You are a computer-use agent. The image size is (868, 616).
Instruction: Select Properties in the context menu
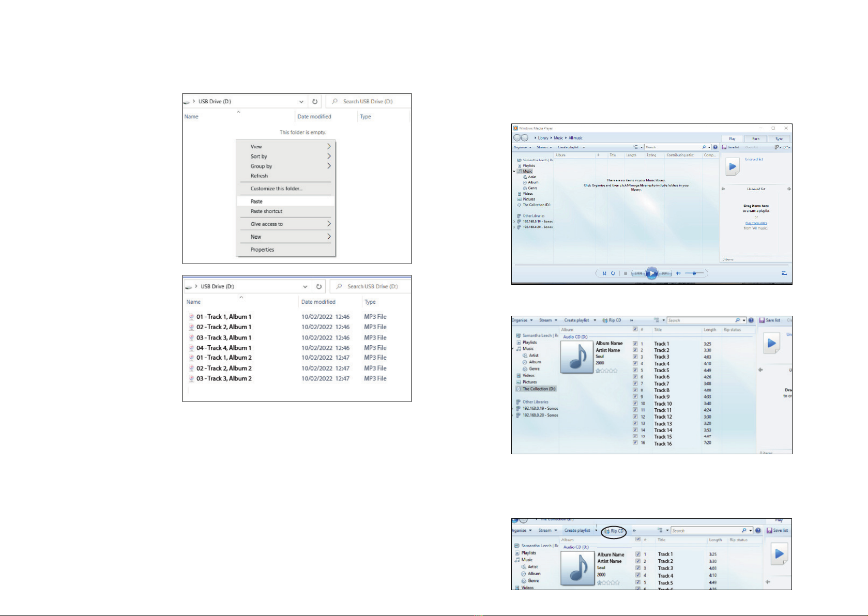click(285, 250)
